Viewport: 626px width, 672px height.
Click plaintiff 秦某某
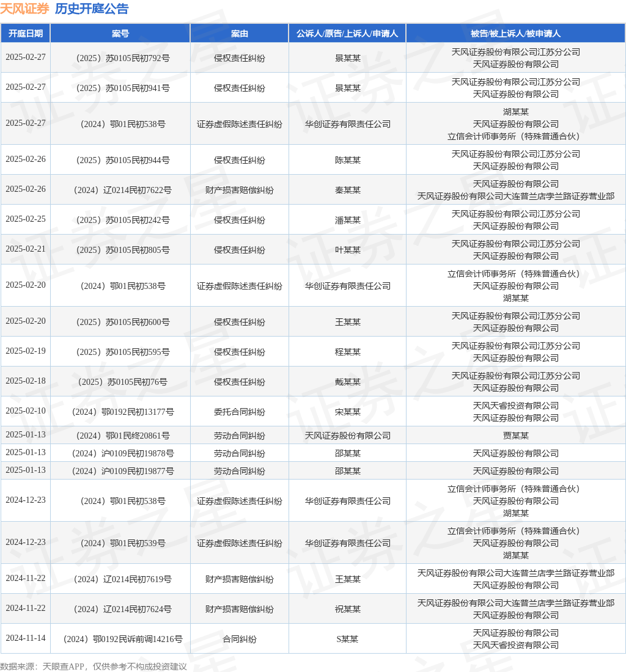pos(347,190)
